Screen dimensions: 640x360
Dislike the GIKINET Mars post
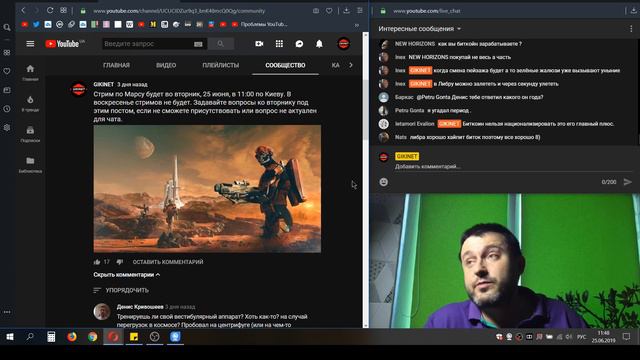click(x=120, y=262)
